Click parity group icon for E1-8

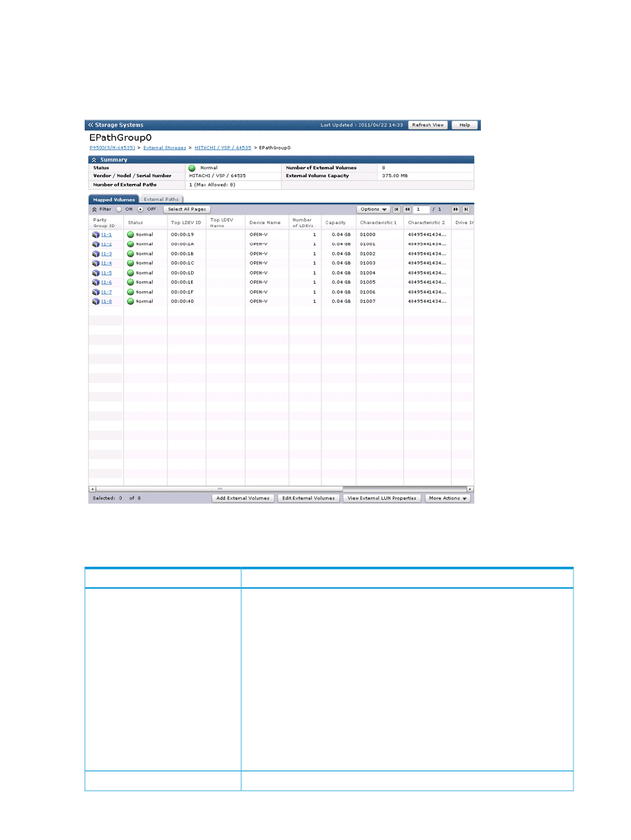point(96,302)
